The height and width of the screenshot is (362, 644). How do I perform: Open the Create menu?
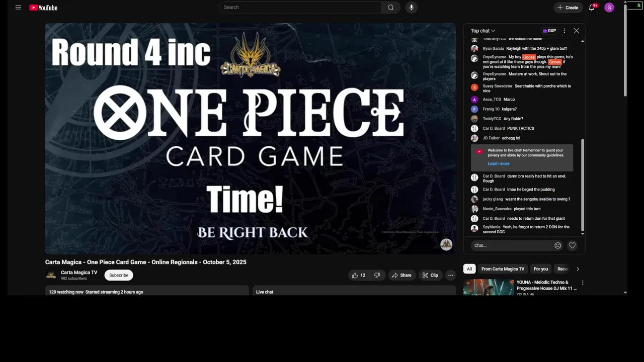tap(568, 8)
